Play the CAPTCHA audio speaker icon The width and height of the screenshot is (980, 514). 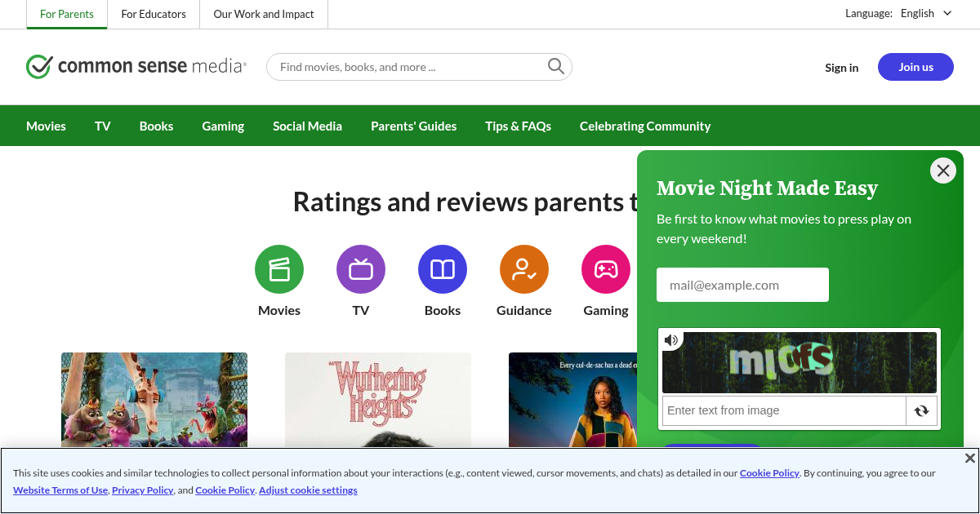click(671, 339)
